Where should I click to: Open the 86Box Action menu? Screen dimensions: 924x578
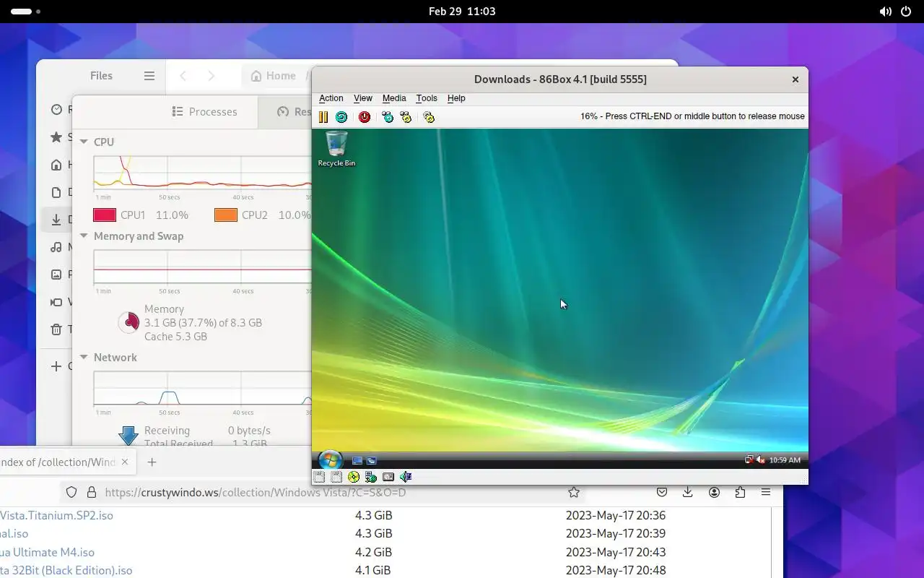[331, 98]
